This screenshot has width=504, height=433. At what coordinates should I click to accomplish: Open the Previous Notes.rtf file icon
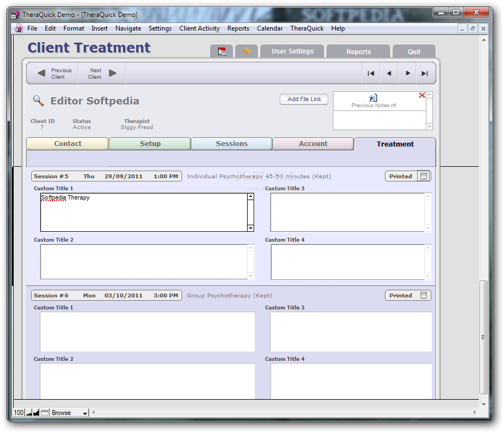coord(373,98)
